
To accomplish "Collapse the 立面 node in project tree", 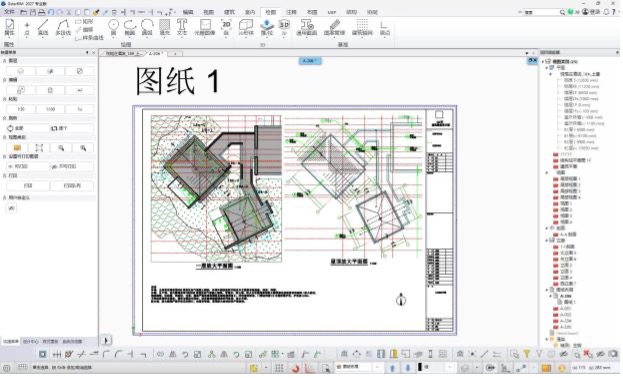I will point(547,240).
